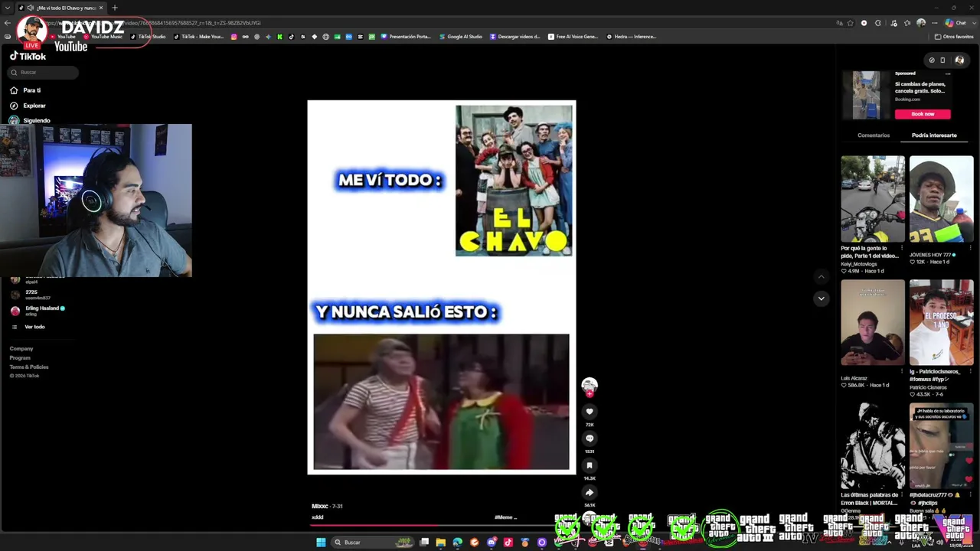980x551 pixels.
Task: Open the Company footer link
Action: [21, 349]
